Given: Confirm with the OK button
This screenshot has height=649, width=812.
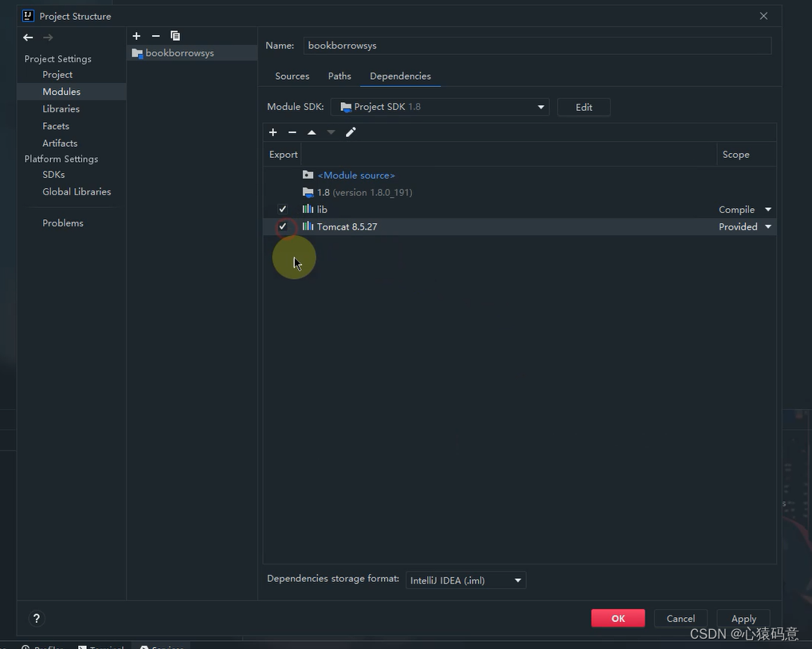Looking at the screenshot, I should 618,619.
